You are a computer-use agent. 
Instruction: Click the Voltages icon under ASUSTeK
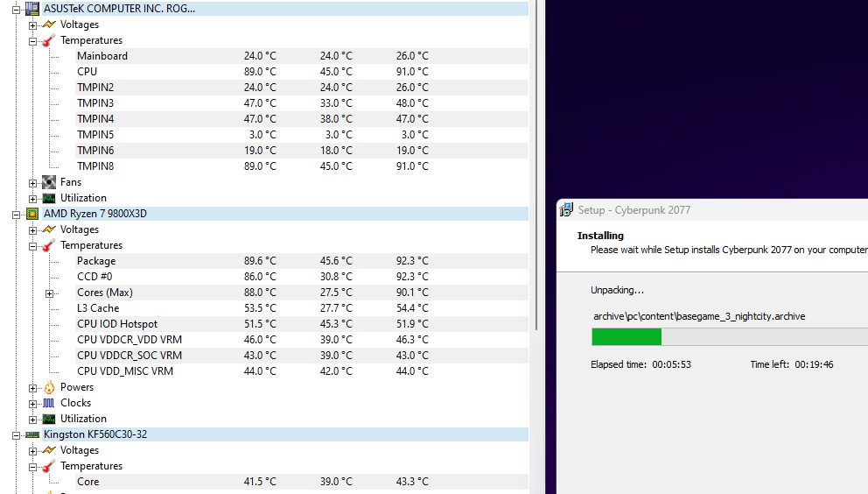(49, 25)
